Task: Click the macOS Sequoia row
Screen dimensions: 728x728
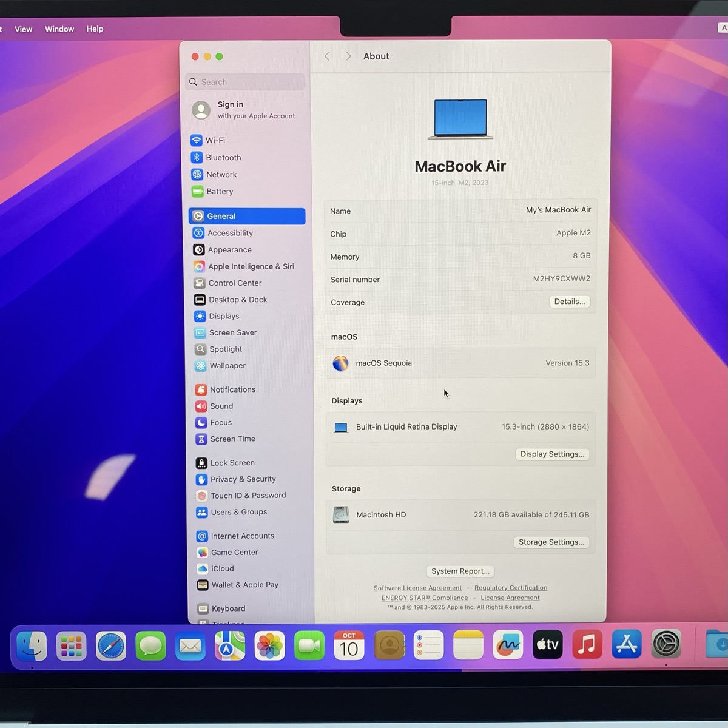Action: tap(460, 363)
